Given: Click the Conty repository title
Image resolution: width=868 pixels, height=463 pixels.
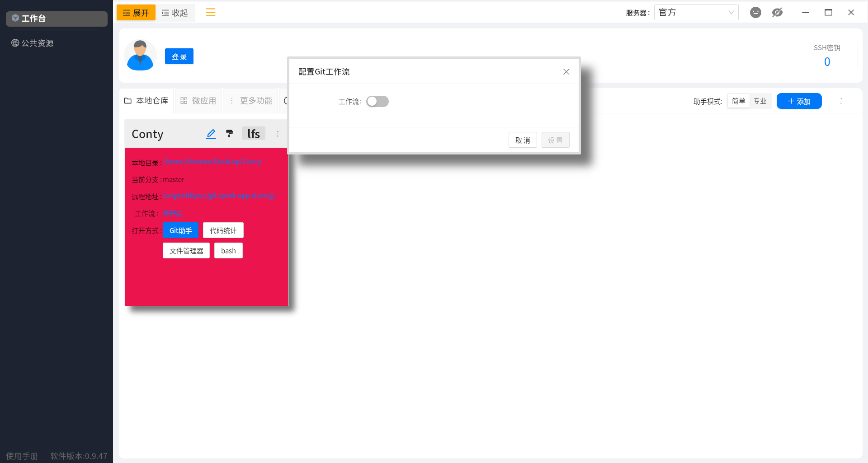Looking at the screenshot, I should click(x=147, y=134).
